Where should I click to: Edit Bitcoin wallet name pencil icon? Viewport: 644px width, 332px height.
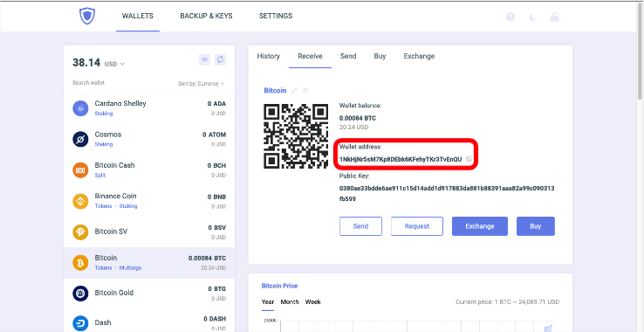294,91
